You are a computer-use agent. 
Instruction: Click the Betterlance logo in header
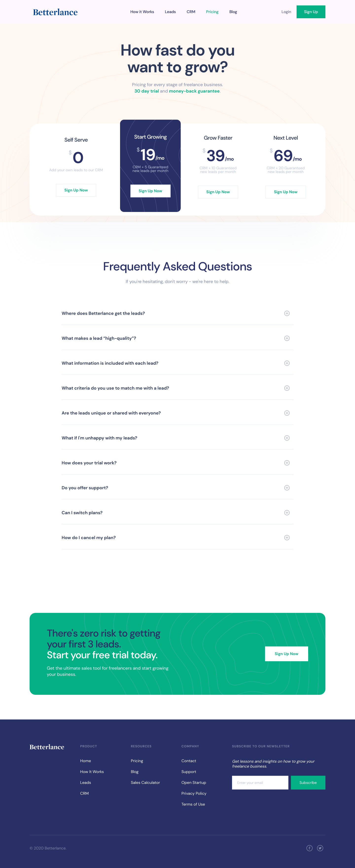pyautogui.click(x=55, y=12)
